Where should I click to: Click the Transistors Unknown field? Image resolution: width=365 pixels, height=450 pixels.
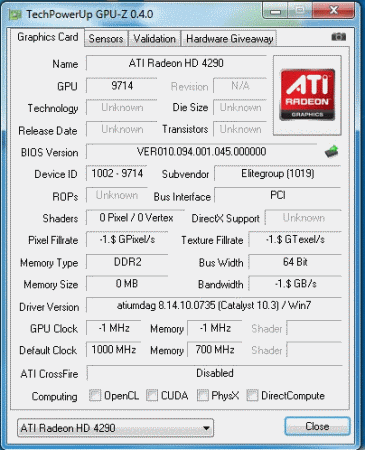tap(240, 129)
